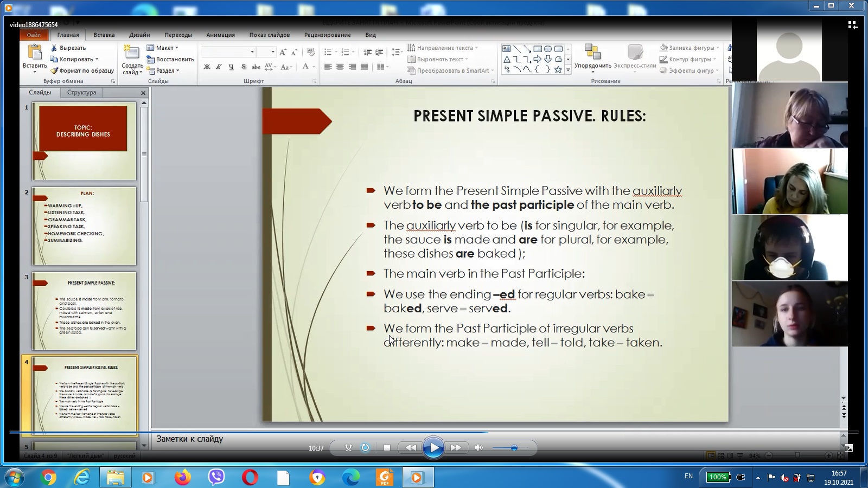Open the Макет layout dropdown
The height and width of the screenshot is (488, 868).
click(163, 48)
